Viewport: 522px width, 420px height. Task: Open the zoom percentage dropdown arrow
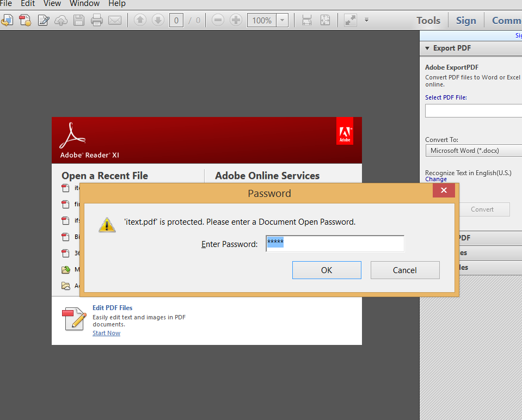(x=283, y=21)
